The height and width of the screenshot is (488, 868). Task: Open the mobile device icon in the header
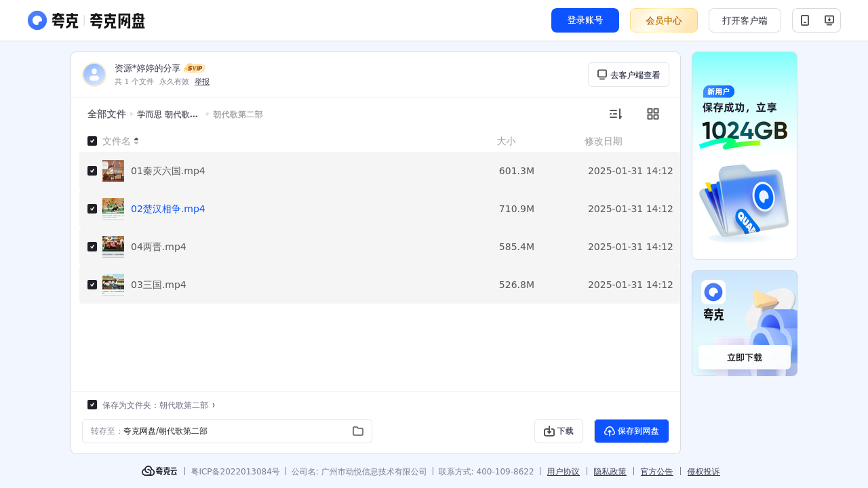point(805,20)
